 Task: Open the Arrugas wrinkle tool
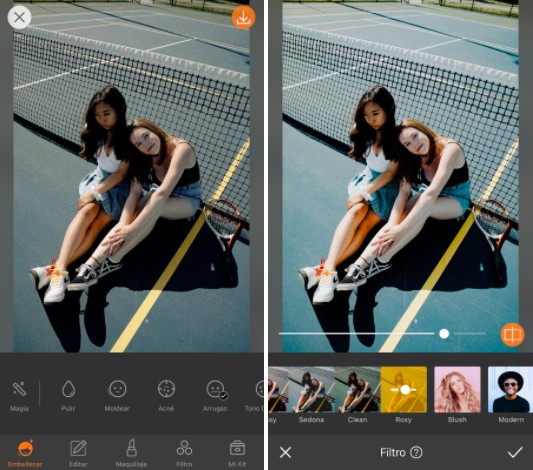(x=215, y=396)
